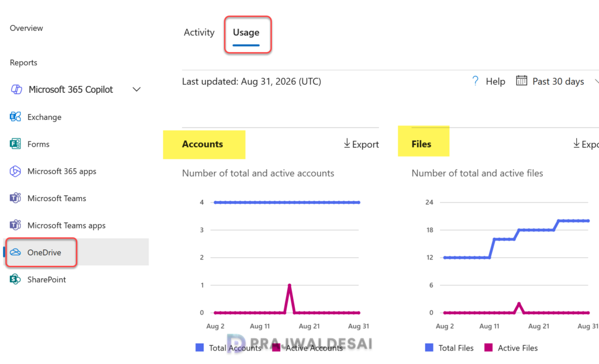Click the Reports section label

pos(23,63)
